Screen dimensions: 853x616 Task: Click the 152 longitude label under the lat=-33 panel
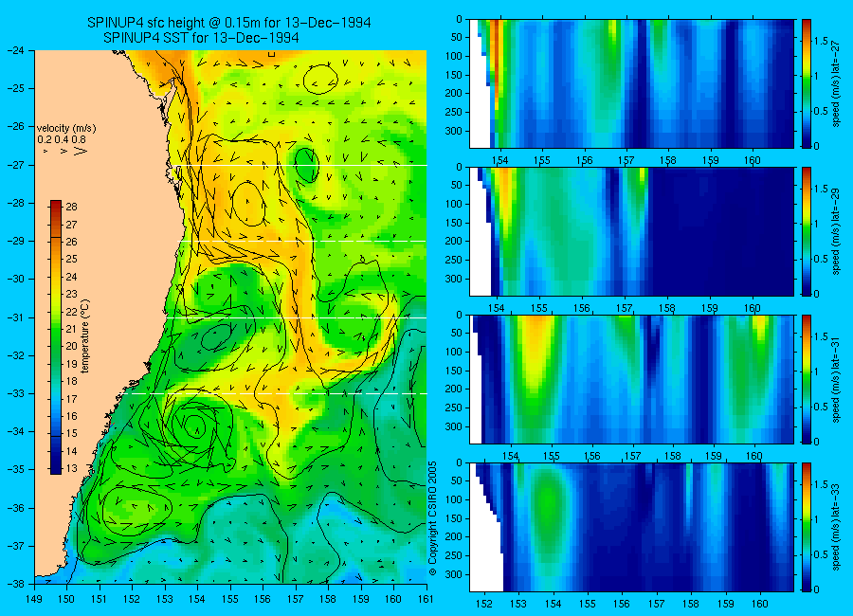click(x=483, y=604)
